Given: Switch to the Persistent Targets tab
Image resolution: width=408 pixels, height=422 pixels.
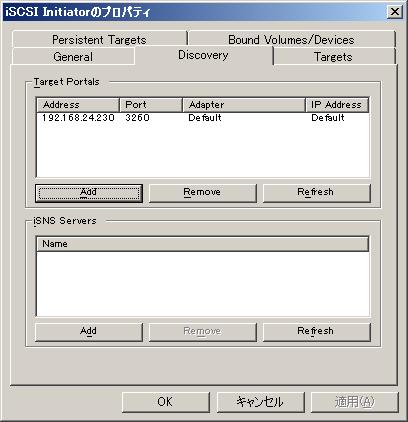Looking at the screenshot, I should coord(99,39).
